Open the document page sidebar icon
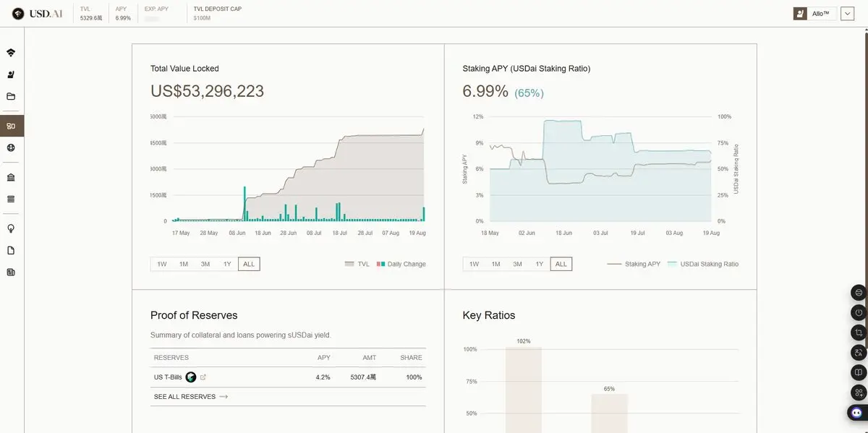 click(x=11, y=250)
